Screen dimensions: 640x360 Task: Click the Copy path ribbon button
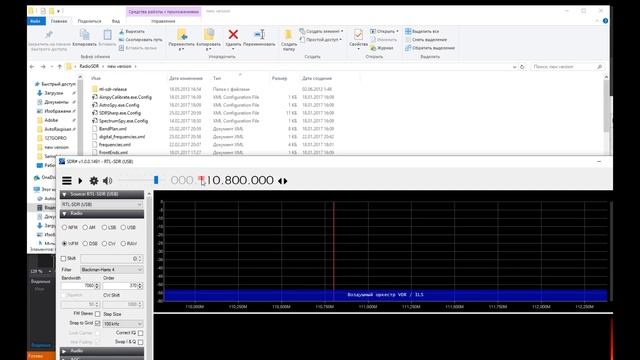click(x=140, y=40)
